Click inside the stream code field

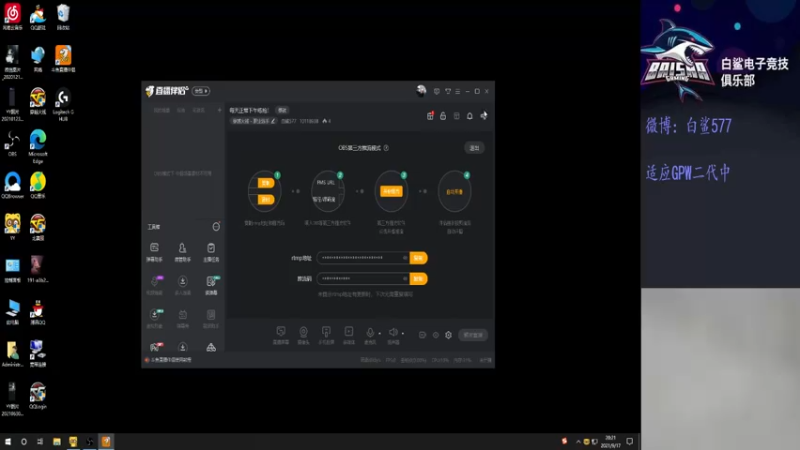point(362,279)
